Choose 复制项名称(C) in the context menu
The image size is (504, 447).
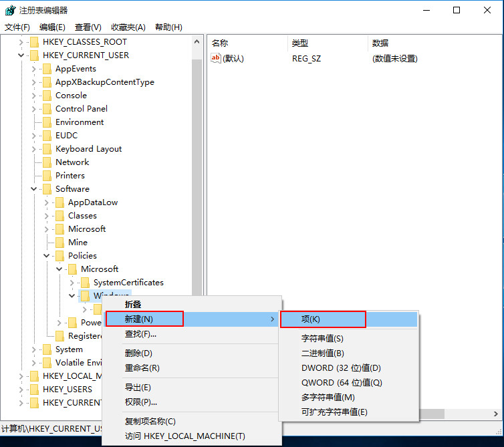click(193, 422)
